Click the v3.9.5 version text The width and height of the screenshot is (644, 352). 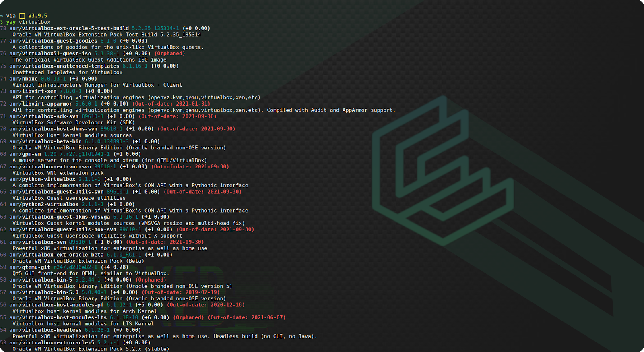[x=38, y=16]
